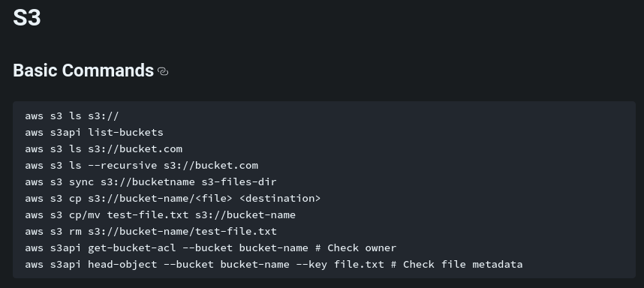Click the 'get-bucket-acl' command text
The image size is (644, 288).
coord(132,247)
